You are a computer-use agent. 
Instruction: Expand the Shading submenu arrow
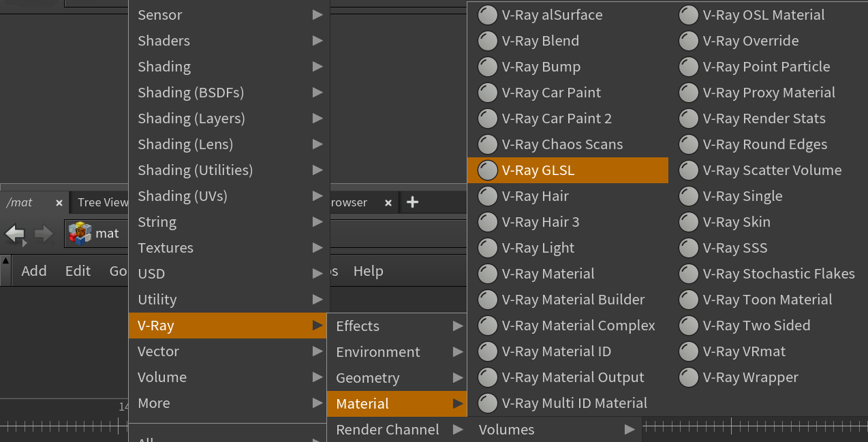point(317,67)
